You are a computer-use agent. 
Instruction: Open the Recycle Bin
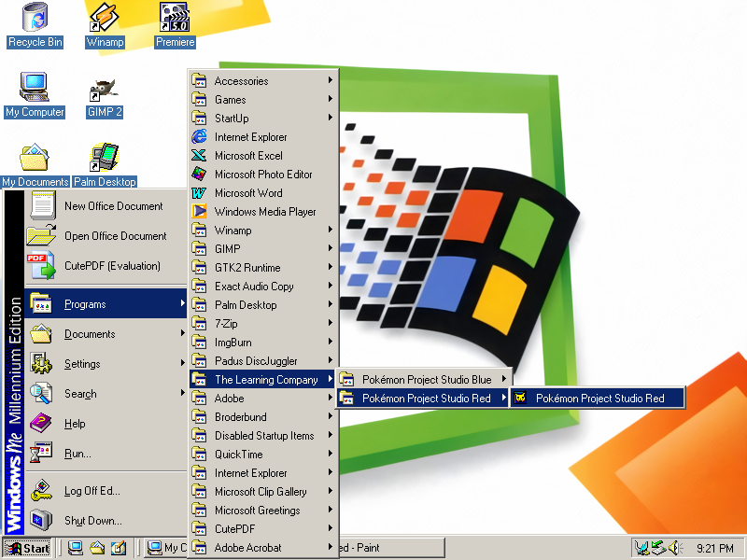tap(34, 19)
